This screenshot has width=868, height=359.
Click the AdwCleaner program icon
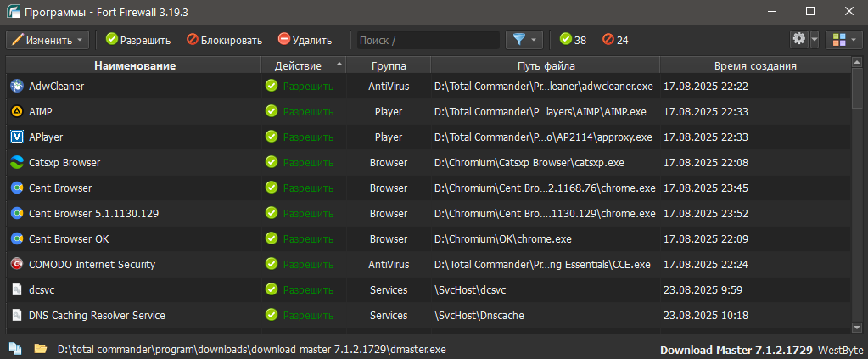click(x=17, y=86)
